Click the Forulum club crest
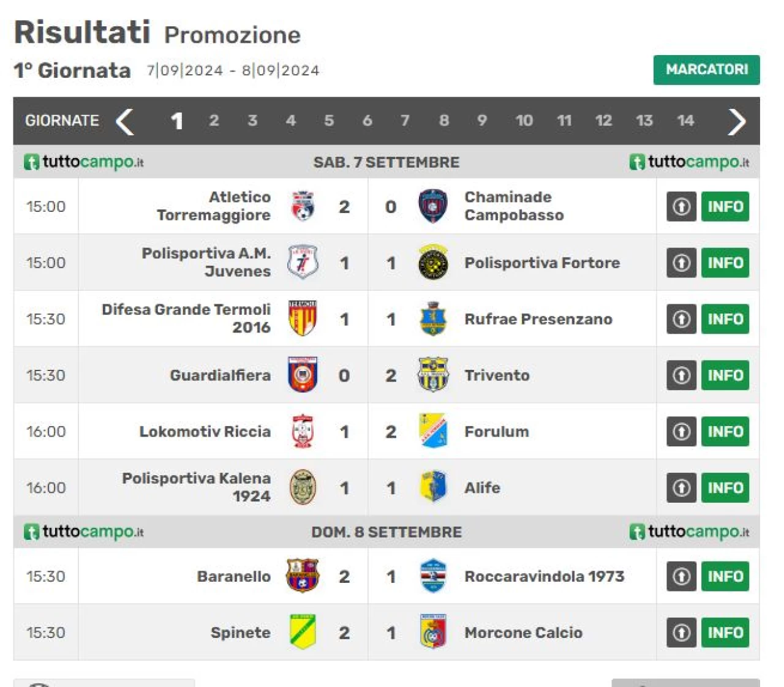Image resolution: width=784 pixels, height=687 pixels. pos(433,431)
